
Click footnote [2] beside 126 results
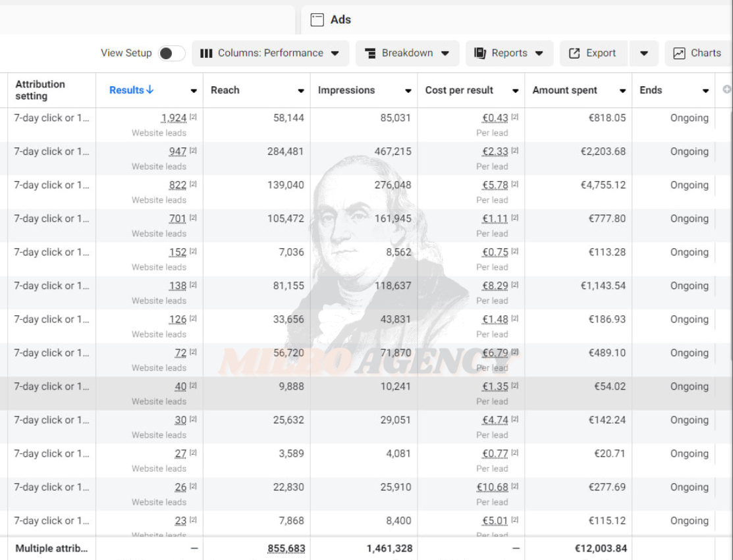pyautogui.click(x=193, y=318)
